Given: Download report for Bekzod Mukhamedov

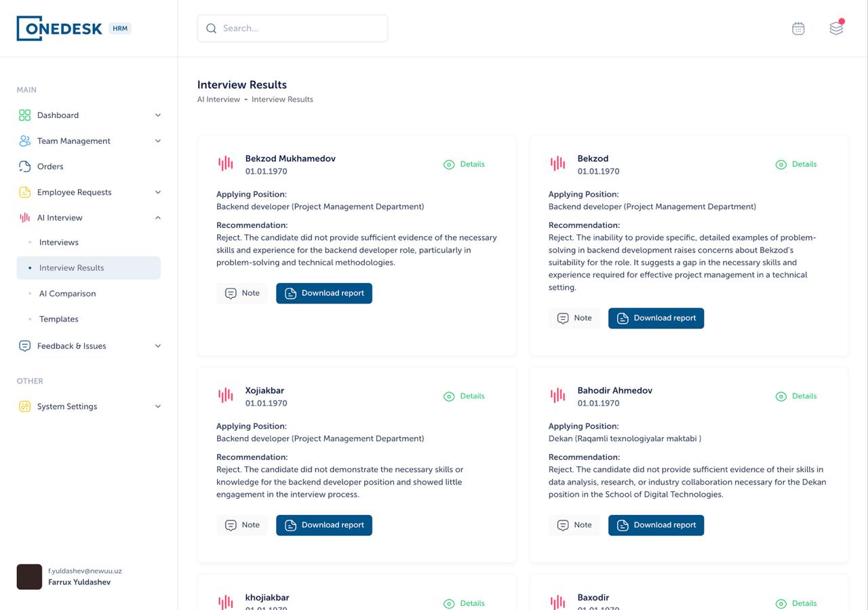Looking at the screenshot, I should (324, 293).
